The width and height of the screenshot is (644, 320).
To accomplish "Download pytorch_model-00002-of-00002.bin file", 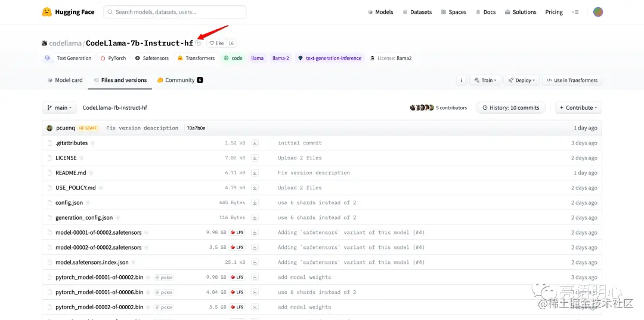I will point(255,307).
